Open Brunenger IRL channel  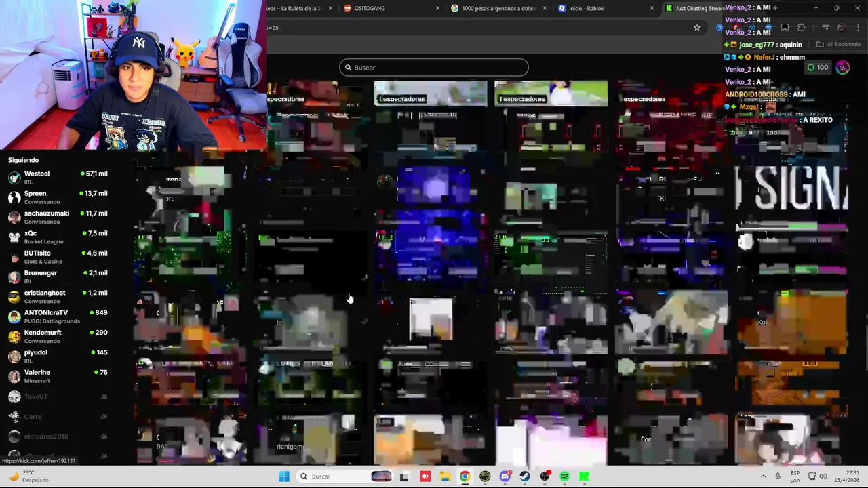(58, 277)
